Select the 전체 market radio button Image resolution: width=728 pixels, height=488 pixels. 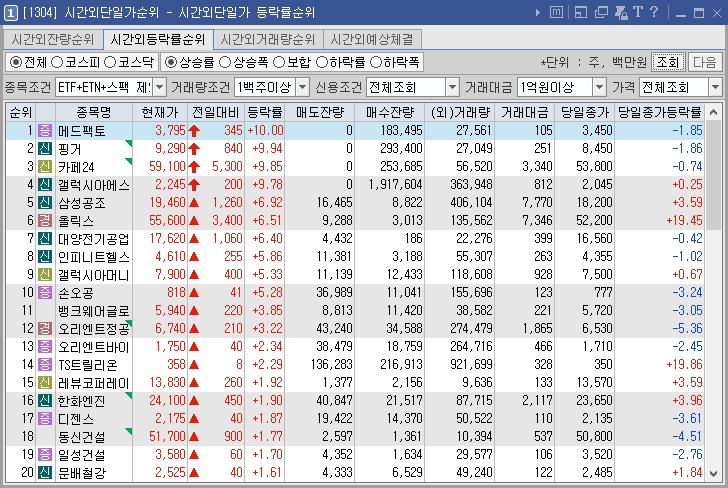coord(15,62)
